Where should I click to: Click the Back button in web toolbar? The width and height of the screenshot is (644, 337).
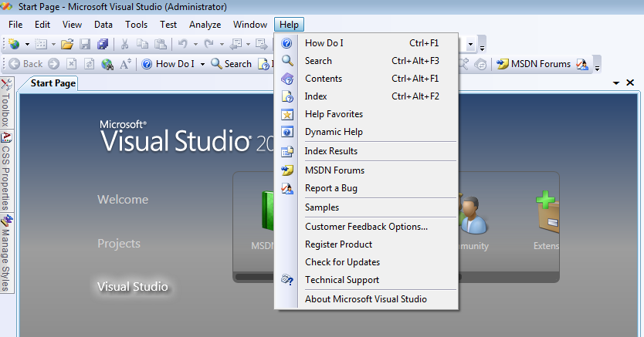[x=26, y=64]
